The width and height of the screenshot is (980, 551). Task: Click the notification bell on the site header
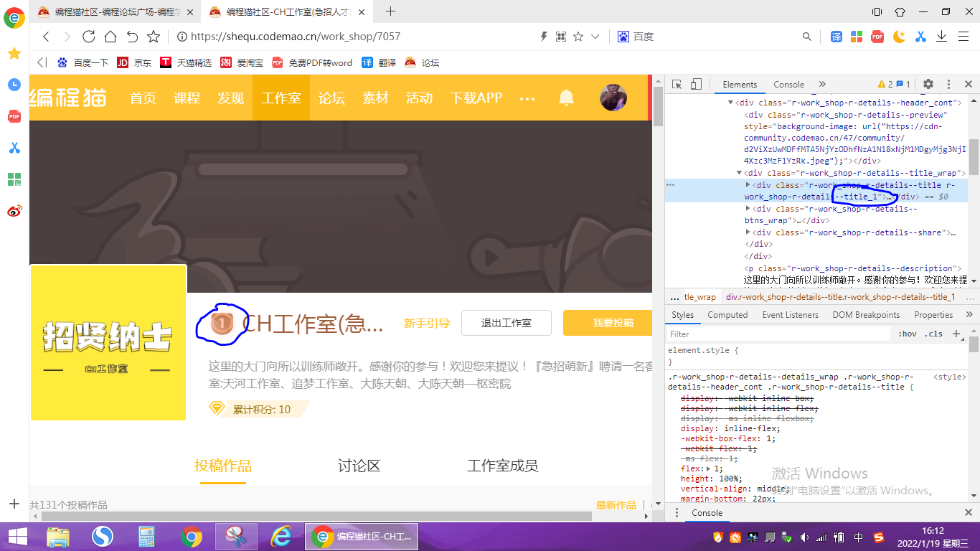pos(566,98)
